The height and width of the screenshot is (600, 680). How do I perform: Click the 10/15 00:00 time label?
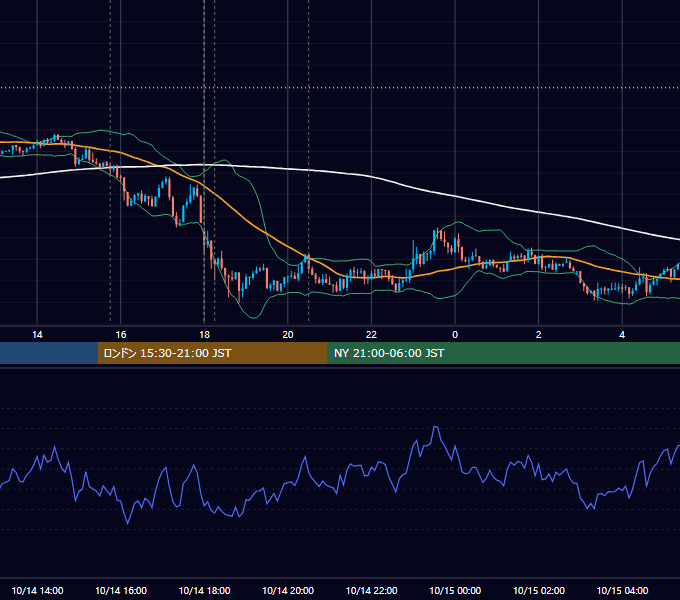pyautogui.click(x=455, y=590)
